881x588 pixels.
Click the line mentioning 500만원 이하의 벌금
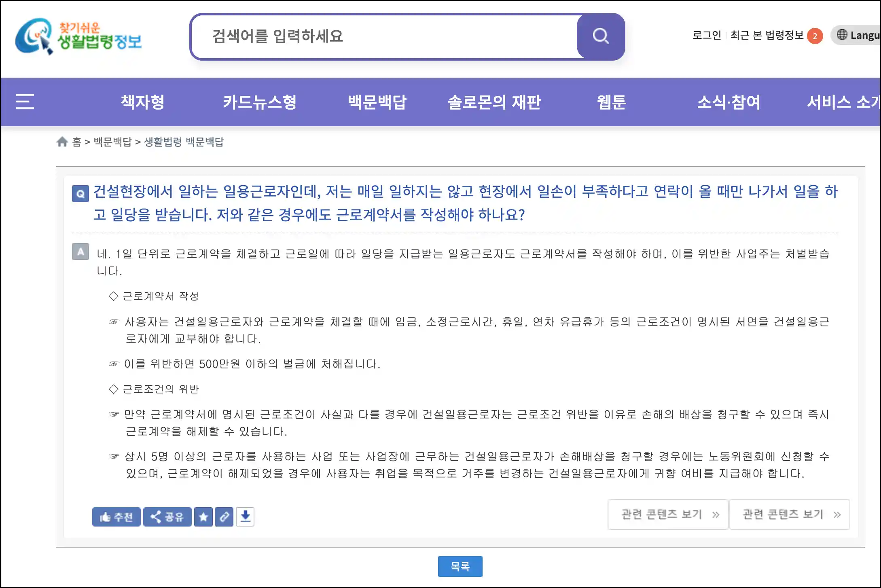[x=252, y=364]
